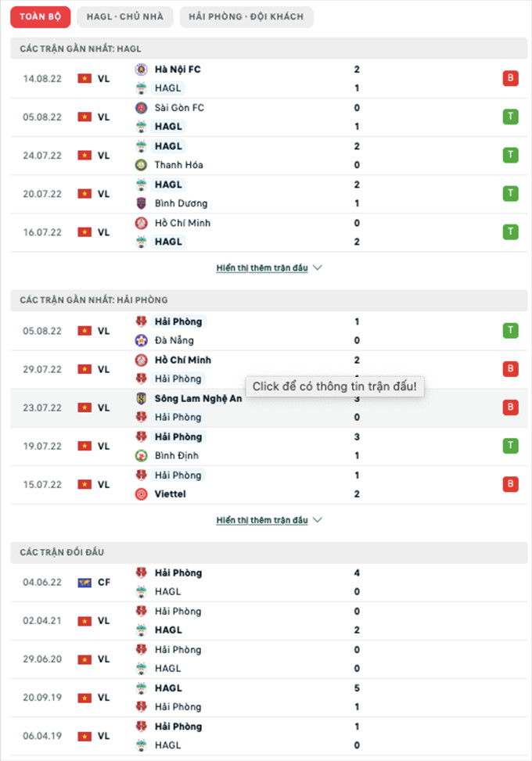Click the Đà Nẵng team logo
This screenshot has height=761, width=532.
point(142,340)
